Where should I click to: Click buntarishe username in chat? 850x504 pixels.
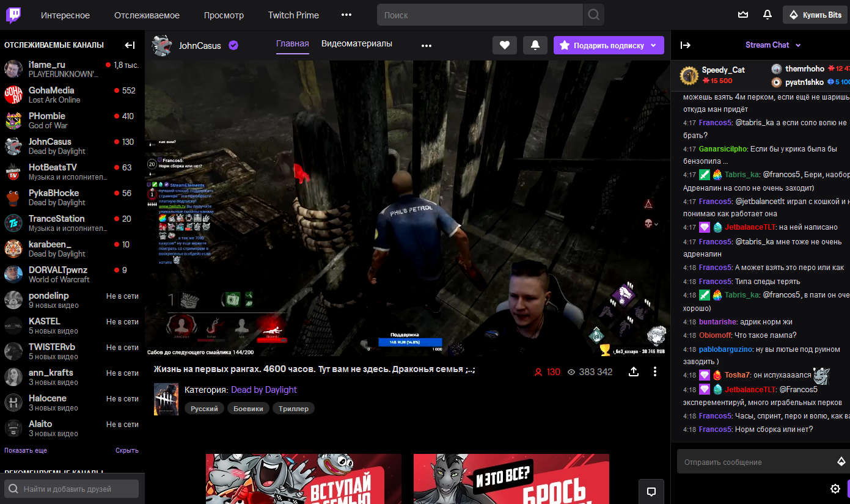pos(718,321)
